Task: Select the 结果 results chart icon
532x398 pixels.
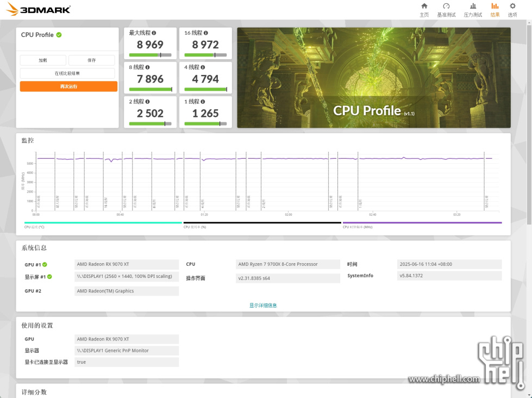Action: pos(495,6)
